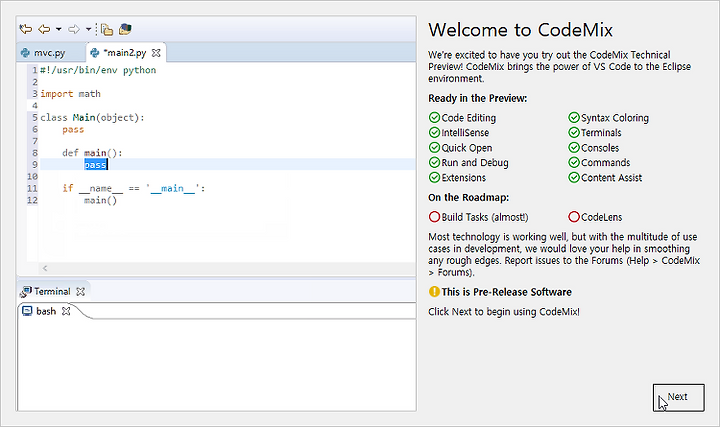Open the Forward history dropdown arrow

[88, 29]
